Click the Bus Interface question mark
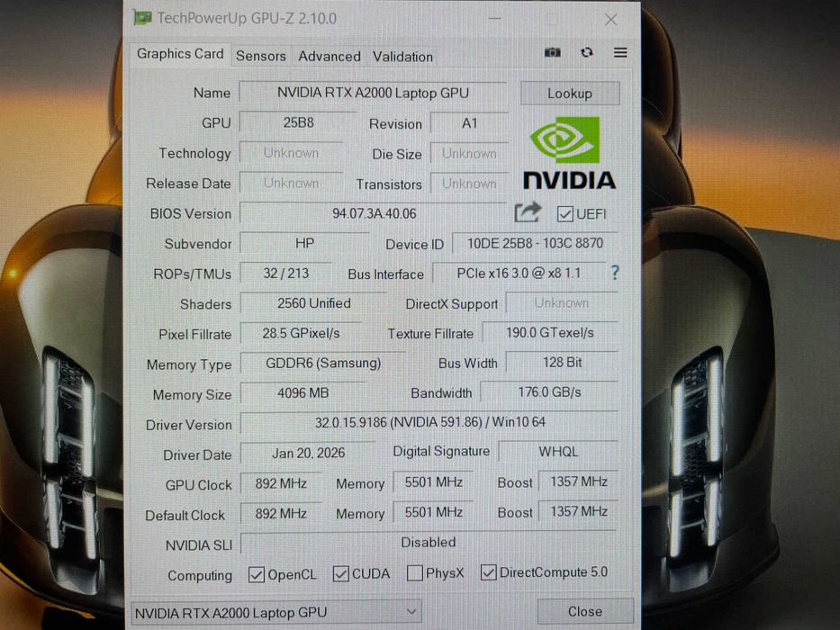This screenshot has height=630, width=840. click(615, 273)
